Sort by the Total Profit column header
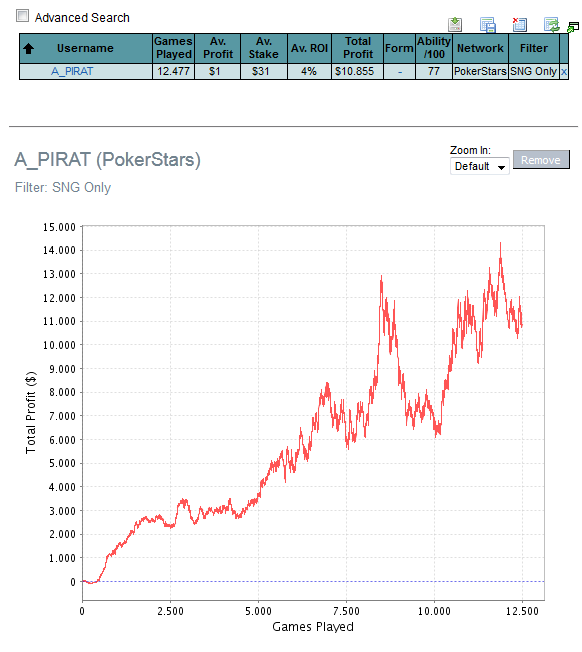This screenshot has width=582, height=652. (x=358, y=48)
